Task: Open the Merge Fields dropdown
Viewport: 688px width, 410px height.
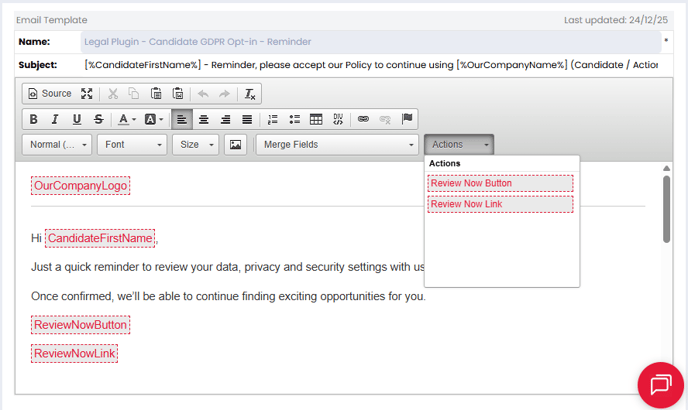Action: (x=337, y=144)
